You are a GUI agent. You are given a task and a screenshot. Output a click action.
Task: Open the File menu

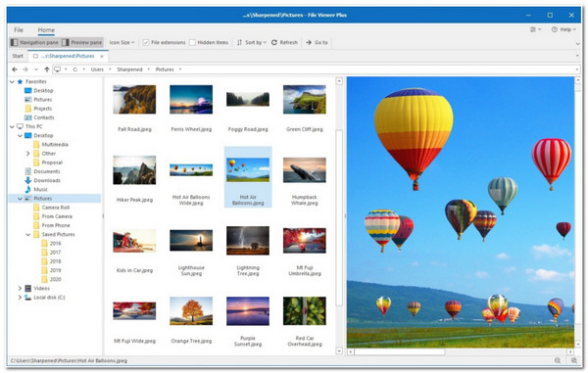[x=19, y=30]
